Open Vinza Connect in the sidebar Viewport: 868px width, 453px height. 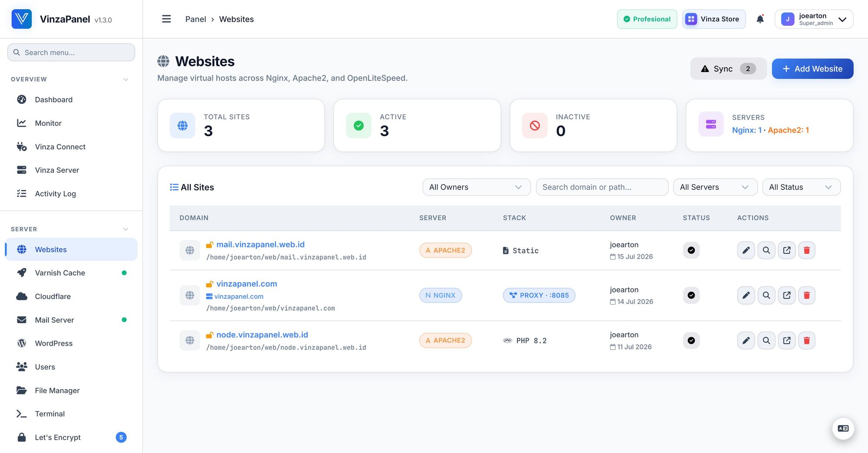tap(71, 147)
